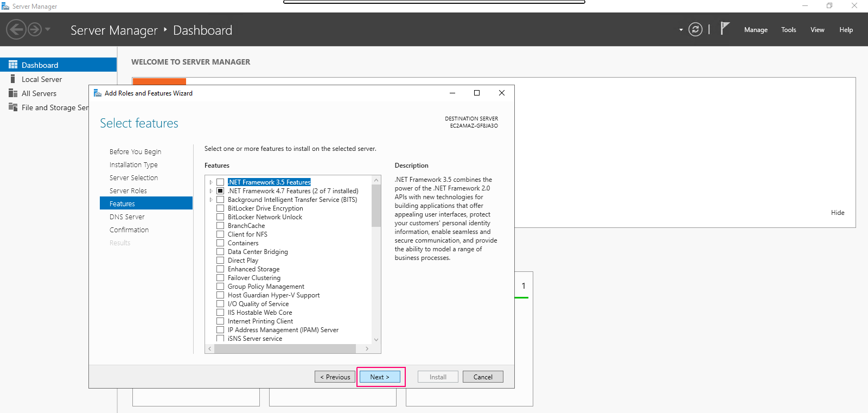Minimize the Add Roles wizard window

tap(452, 93)
